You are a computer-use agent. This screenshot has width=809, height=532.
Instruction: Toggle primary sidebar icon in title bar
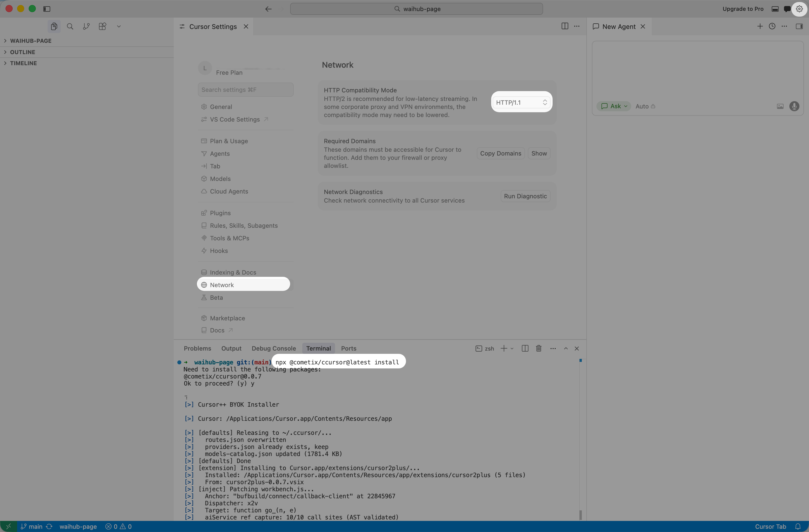coord(47,9)
